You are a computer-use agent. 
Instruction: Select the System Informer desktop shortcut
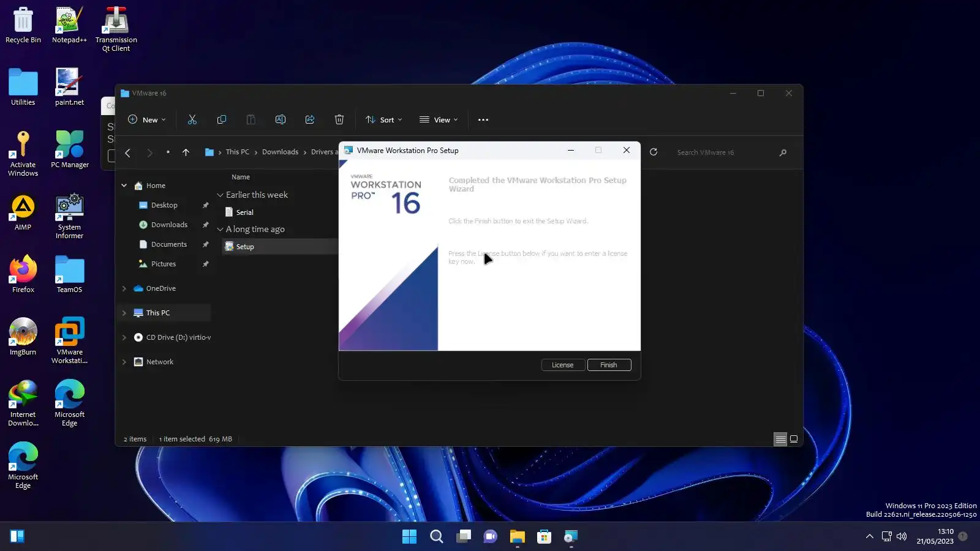pos(69,217)
